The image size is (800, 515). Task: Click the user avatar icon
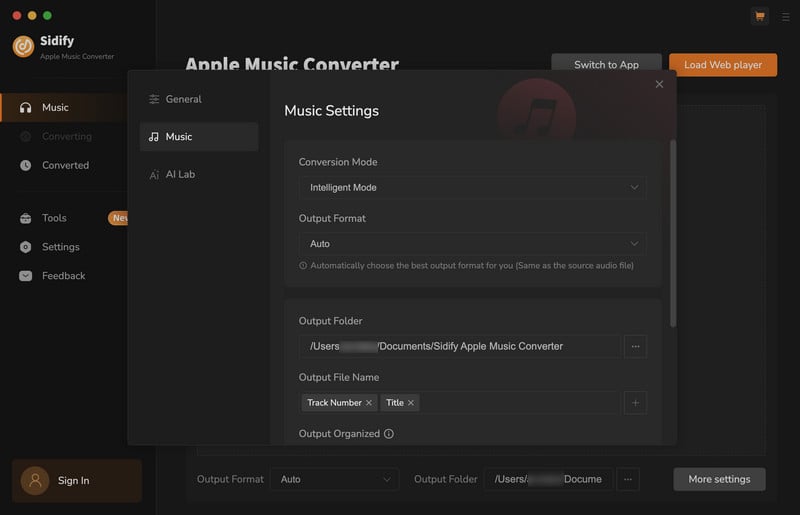[35, 480]
